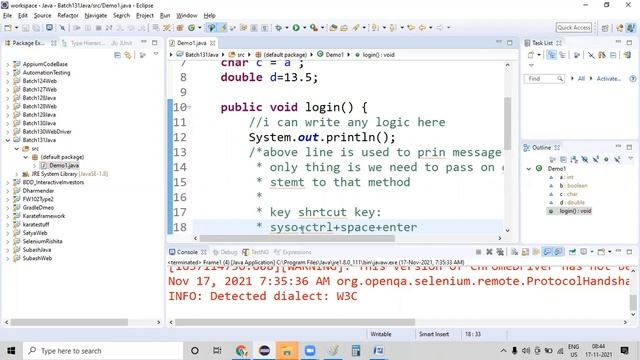Open Outline view menu dropdown

click(631, 158)
